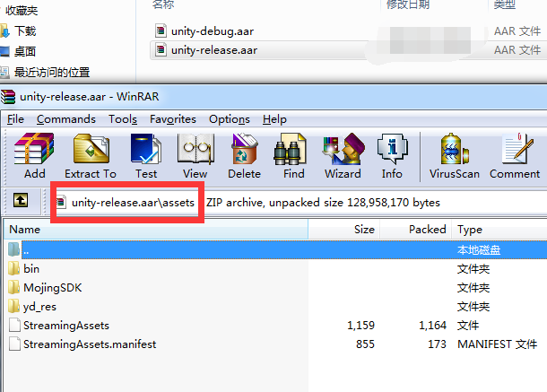The image size is (547, 392).
Task: Click ZIP archive unpacked size info text
Action: pyautogui.click(x=323, y=203)
